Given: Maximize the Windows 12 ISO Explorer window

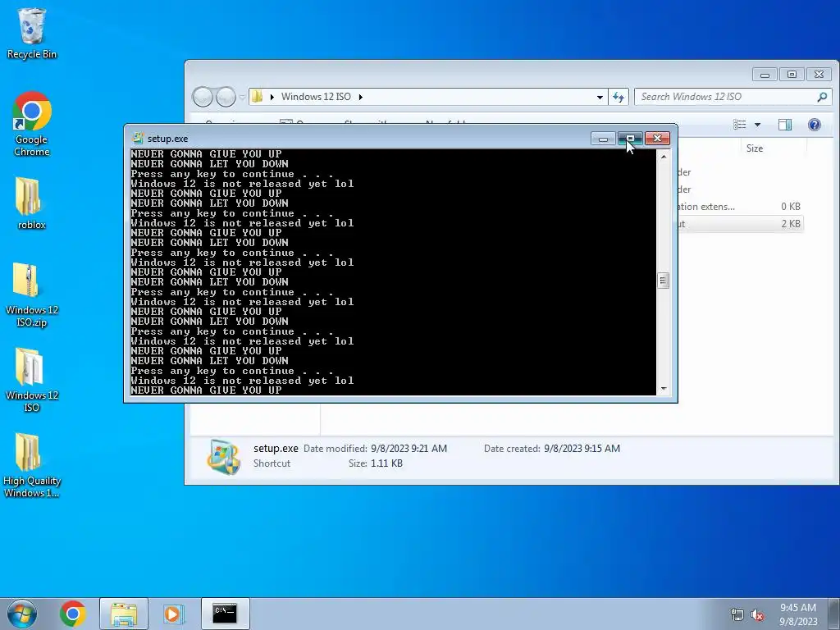Looking at the screenshot, I should point(792,75).
